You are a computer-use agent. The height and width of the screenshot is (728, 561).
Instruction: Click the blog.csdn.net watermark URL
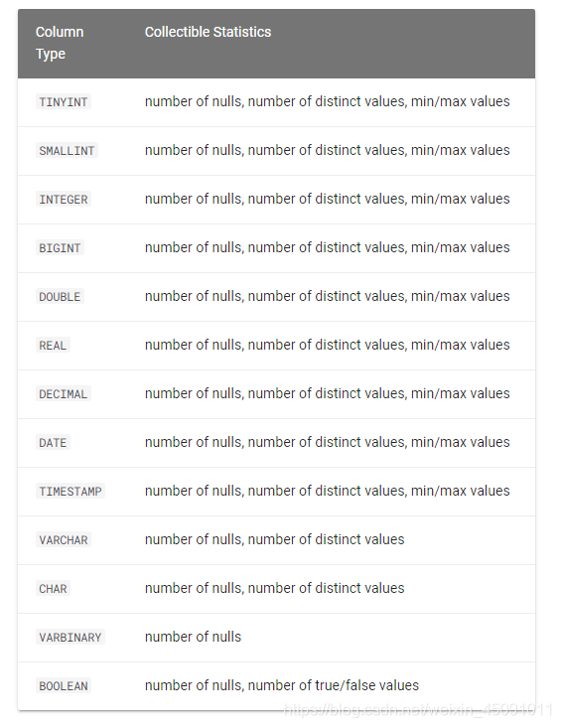419,709
